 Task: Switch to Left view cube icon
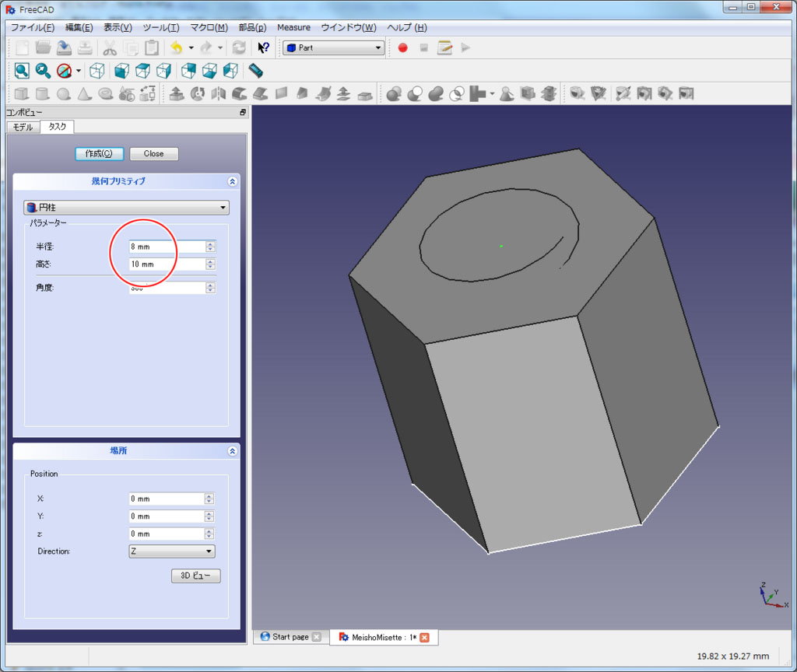pyautogui.click(x=230, y=71)
